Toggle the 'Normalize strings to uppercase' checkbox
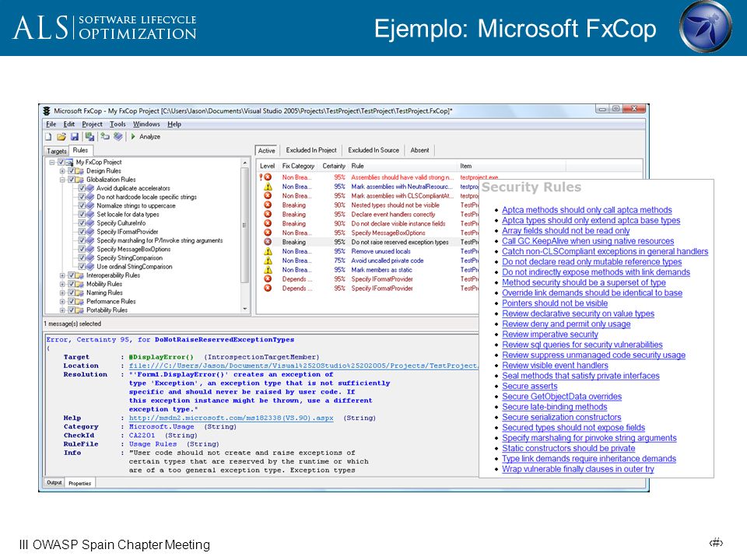This screenshot has height=560, width=747. point(82,205)
